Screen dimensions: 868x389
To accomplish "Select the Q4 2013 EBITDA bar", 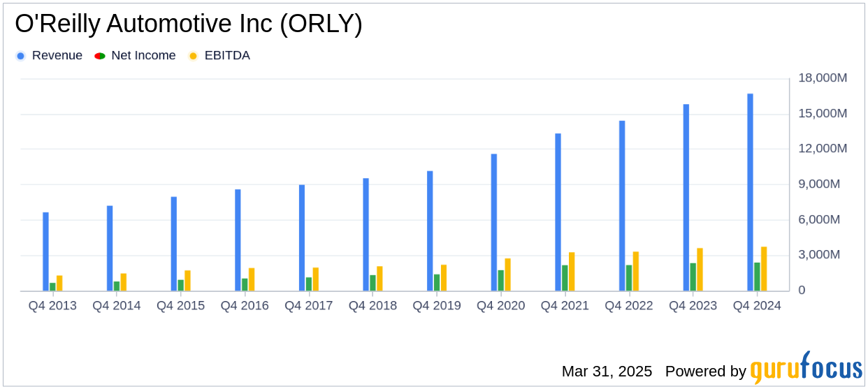I will (59, 283).
